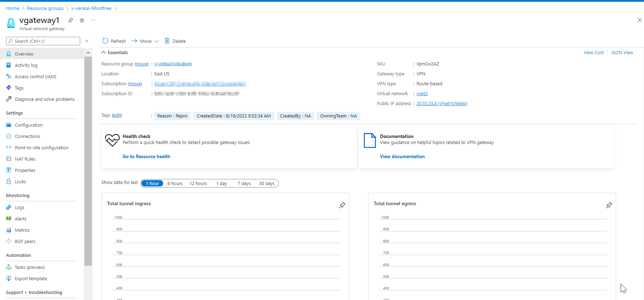644x300 pixels.
Task: Click the Home breadcrumb link
Action: (13, 8)
